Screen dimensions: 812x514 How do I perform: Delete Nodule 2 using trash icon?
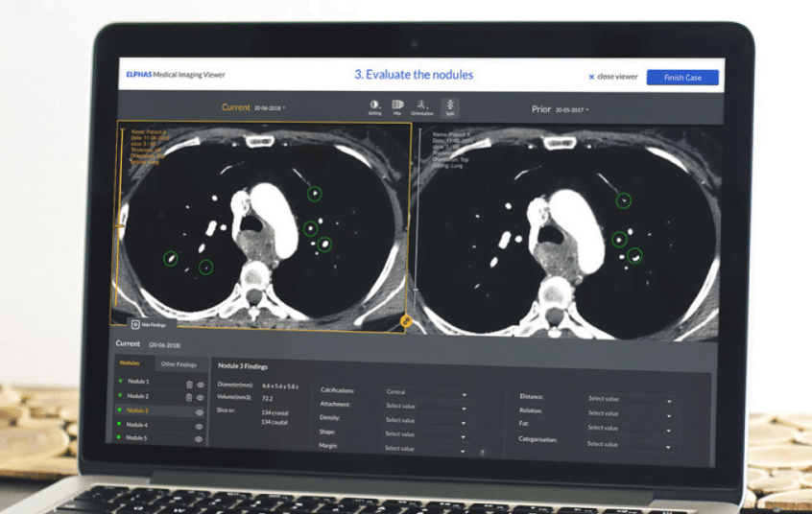188,398
